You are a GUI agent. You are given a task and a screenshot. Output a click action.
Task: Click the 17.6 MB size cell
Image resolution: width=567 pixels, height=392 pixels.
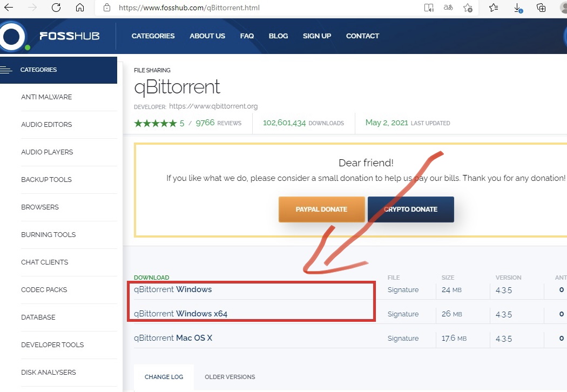[454, 339]
